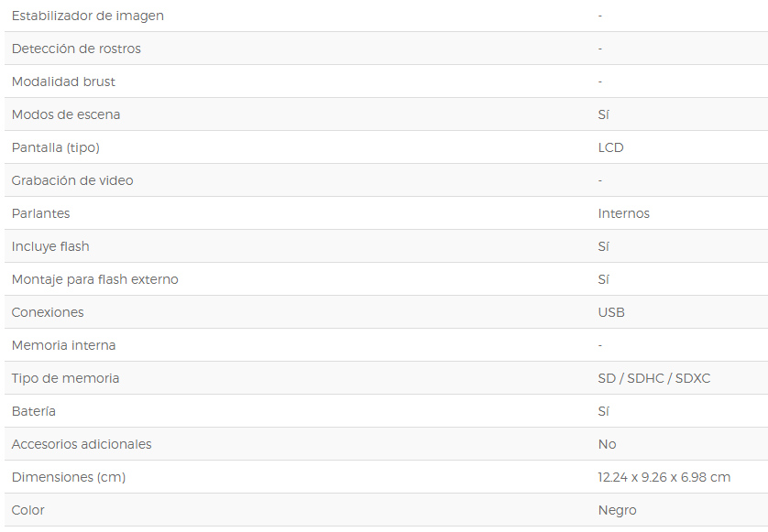Select the Modos de escena label

(66, 114)
